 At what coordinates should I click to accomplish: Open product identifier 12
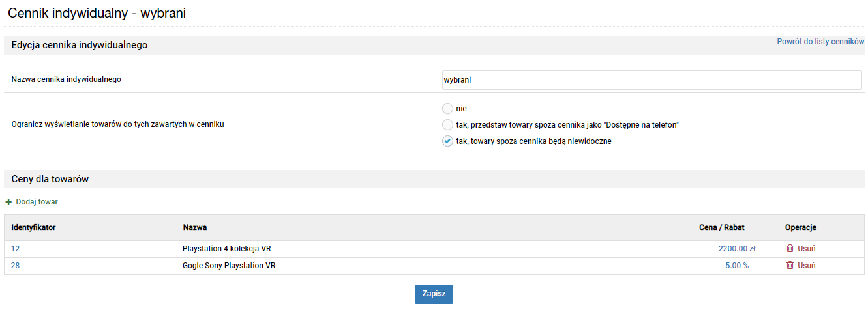point(16,248)
